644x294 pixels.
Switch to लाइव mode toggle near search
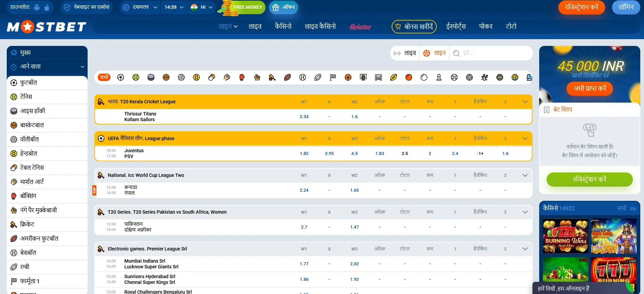coord(405,53)
